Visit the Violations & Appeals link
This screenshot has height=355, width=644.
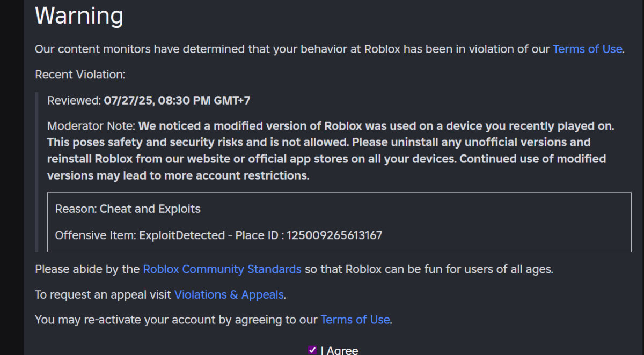(x=229, y=294)
